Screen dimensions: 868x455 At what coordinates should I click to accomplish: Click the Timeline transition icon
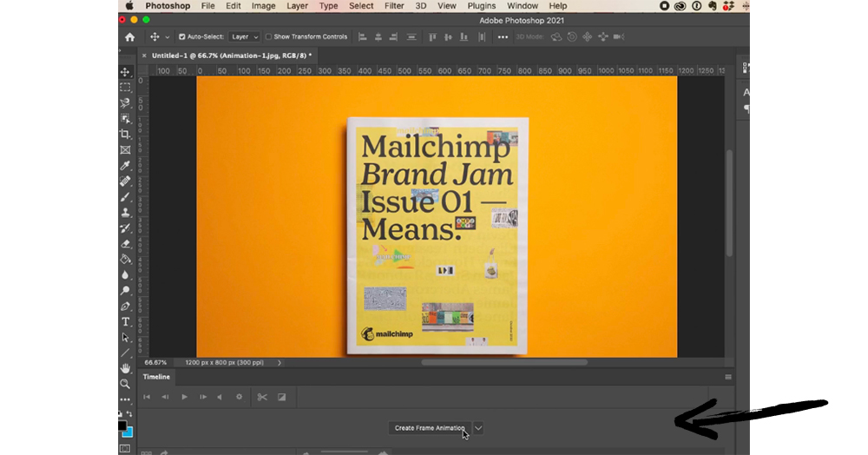pos(282,397)
